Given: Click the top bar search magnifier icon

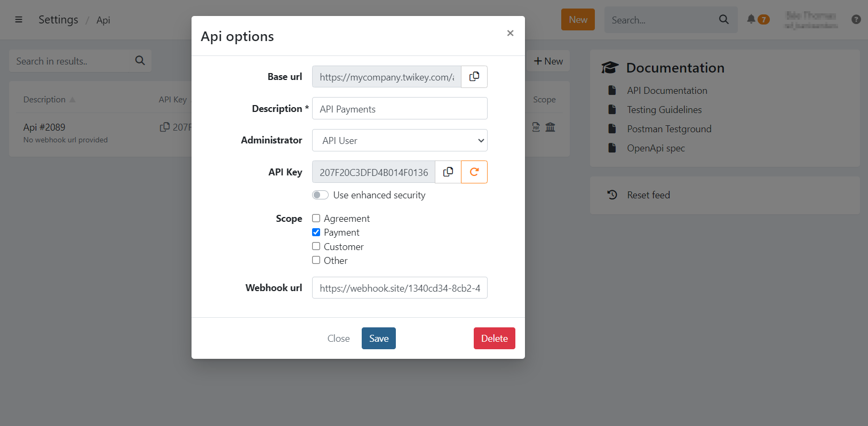Looking at the screenshot, I should [x=723, y=20].
